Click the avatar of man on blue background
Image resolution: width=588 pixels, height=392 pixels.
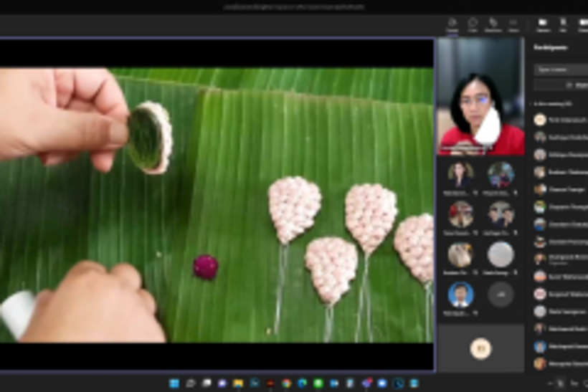pos(460,295)
